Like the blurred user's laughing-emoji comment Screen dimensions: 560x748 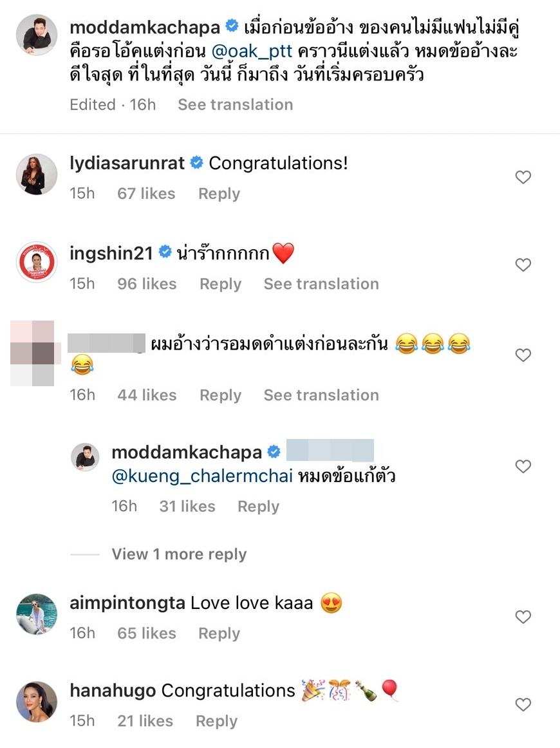(523, 355)
